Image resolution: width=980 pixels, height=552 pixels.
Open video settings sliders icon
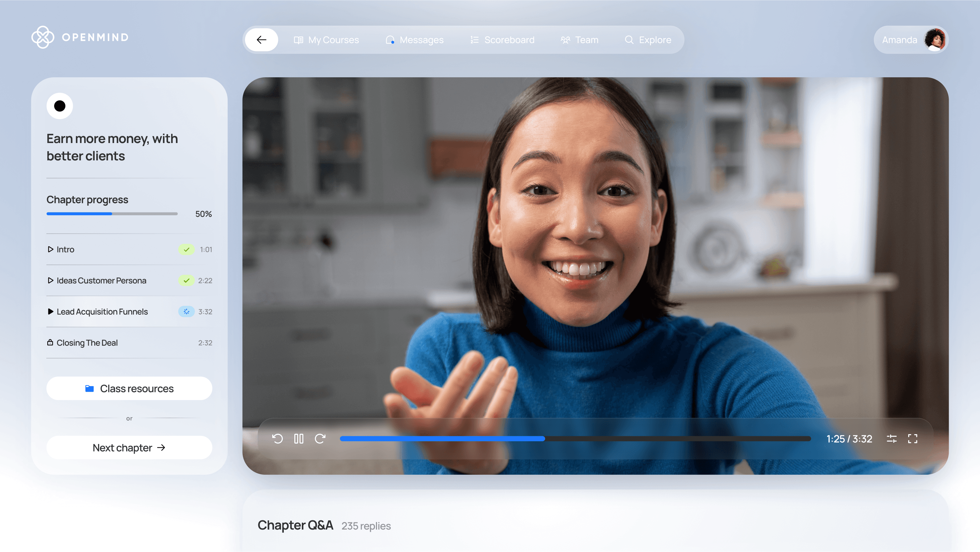pyautogui.click(x=892, y=439)
